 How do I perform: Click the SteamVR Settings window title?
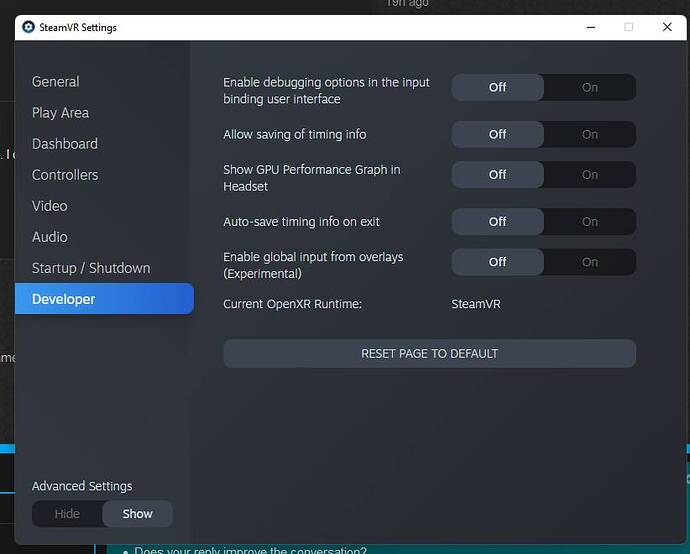[78, 27]
